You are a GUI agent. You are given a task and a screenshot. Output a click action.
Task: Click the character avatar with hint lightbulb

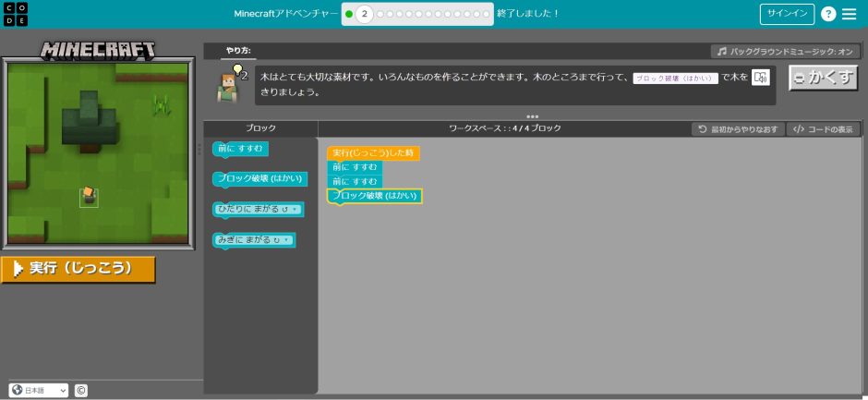(228, 83)
